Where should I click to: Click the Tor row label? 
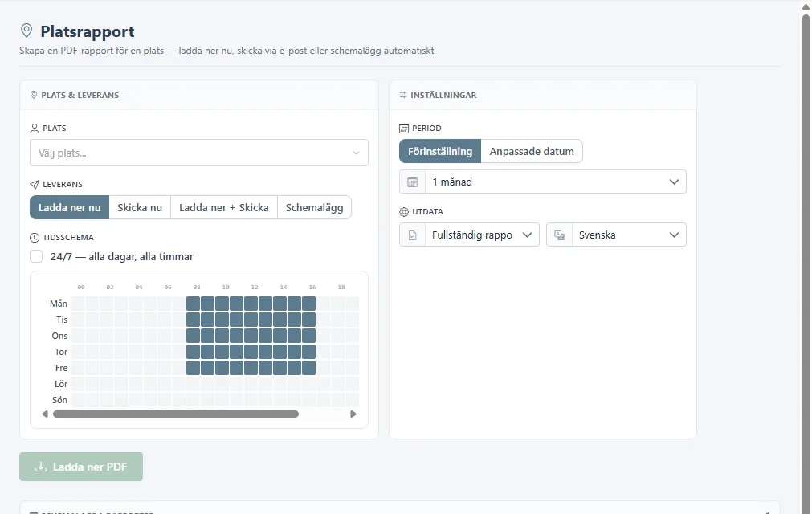point(61,352)
